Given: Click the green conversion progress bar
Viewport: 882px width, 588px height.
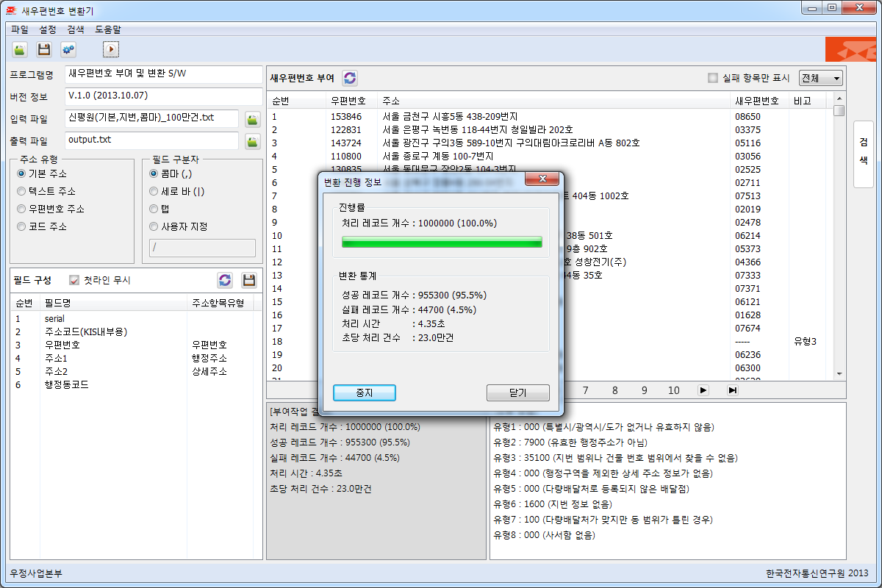Looking at the screenshot, I should 442,242.
